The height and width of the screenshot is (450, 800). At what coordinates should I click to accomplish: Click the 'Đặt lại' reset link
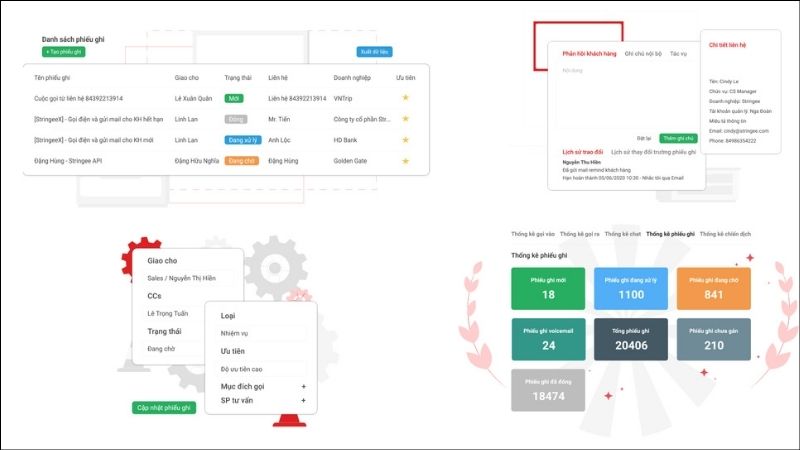[644, 138]
